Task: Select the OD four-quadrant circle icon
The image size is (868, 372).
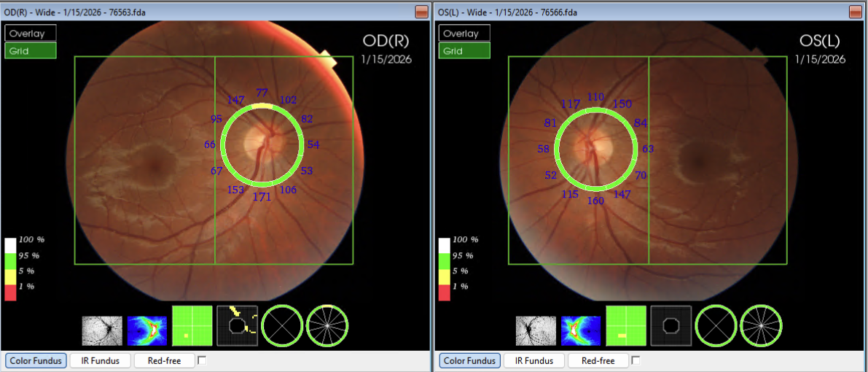Action: click(281, 325)
